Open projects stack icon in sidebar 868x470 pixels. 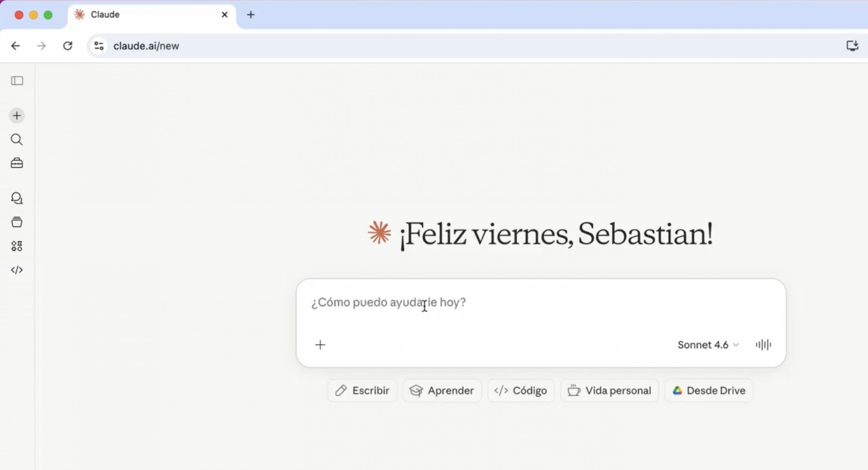(x=17, y=222)
